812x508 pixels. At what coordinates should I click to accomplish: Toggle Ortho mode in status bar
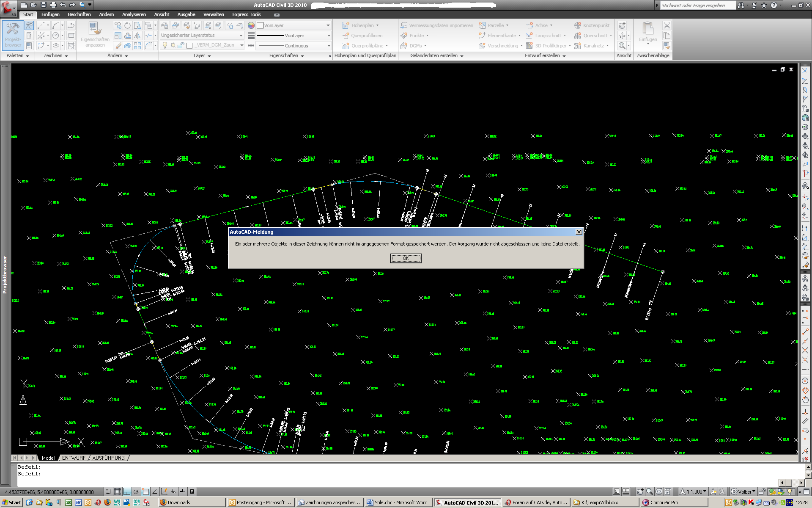point(127,491)
